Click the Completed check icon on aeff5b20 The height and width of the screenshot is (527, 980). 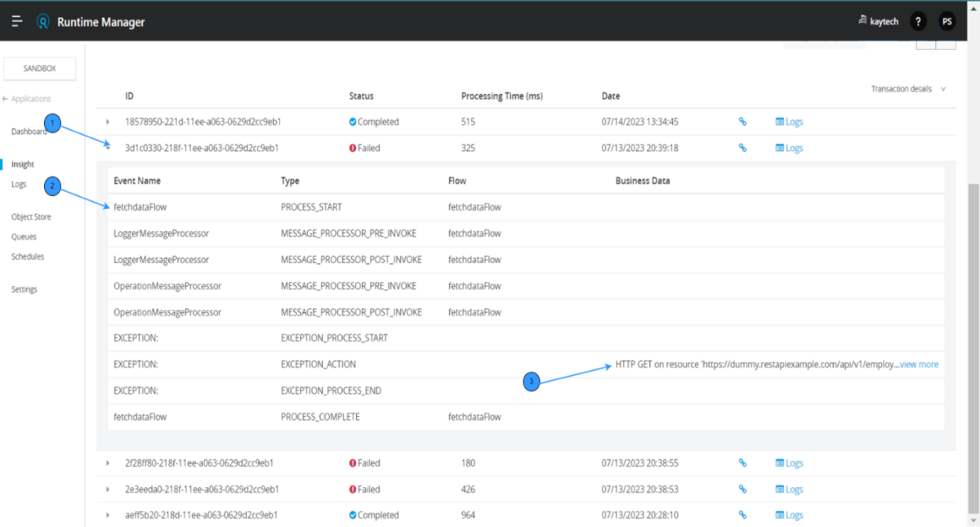coord(351,515)
